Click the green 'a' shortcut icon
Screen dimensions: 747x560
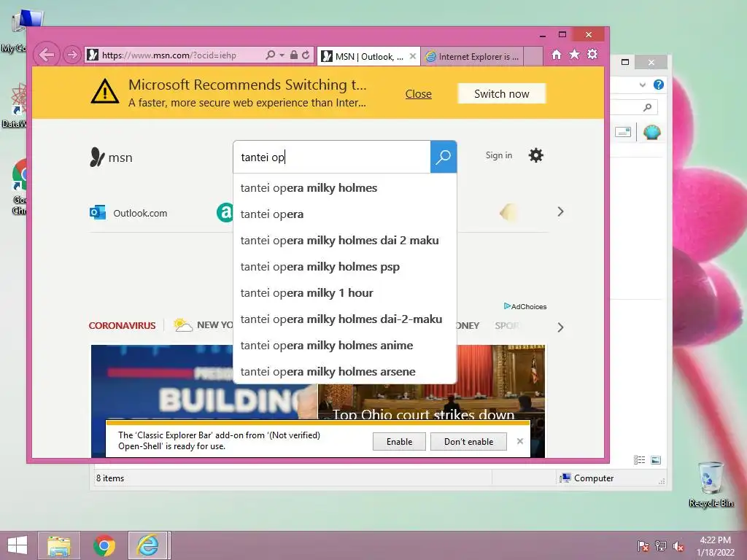pos(225,212)
